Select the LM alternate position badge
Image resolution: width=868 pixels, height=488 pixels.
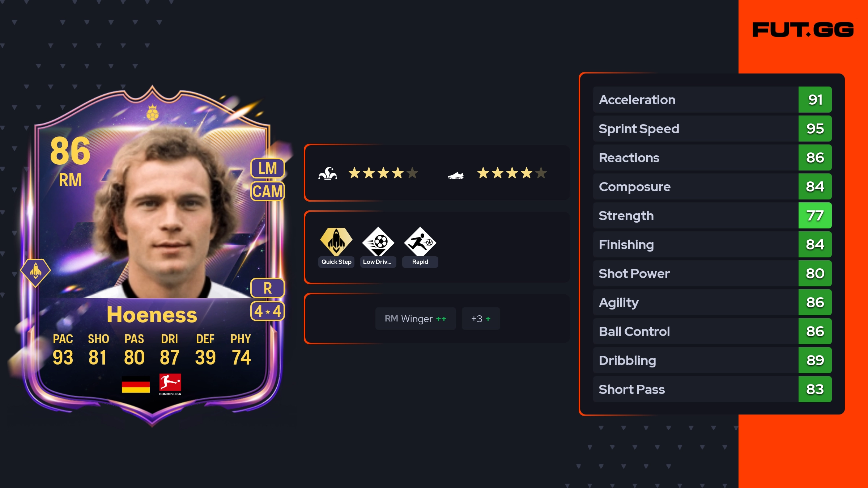click(x=268, y=168)
